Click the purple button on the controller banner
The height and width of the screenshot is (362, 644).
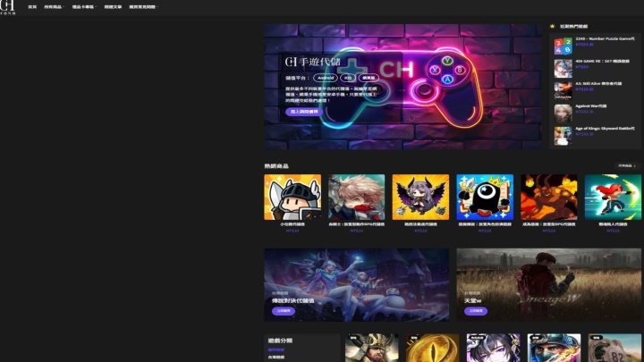click(304, 112)
